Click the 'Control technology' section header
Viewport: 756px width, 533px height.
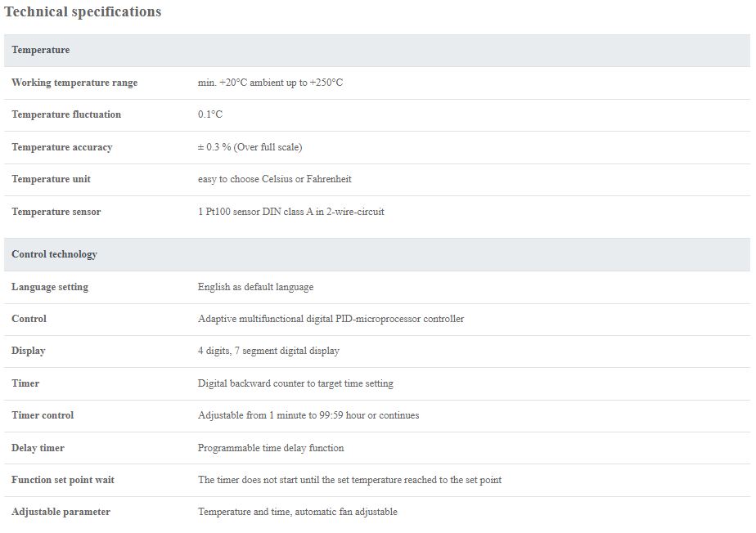[x=377, y=254]
